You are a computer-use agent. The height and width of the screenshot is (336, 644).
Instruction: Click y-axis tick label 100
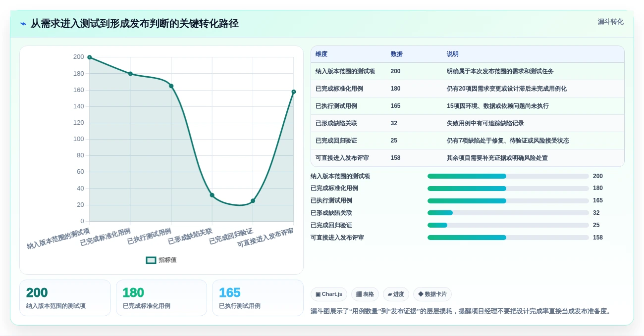pos(78,139)
